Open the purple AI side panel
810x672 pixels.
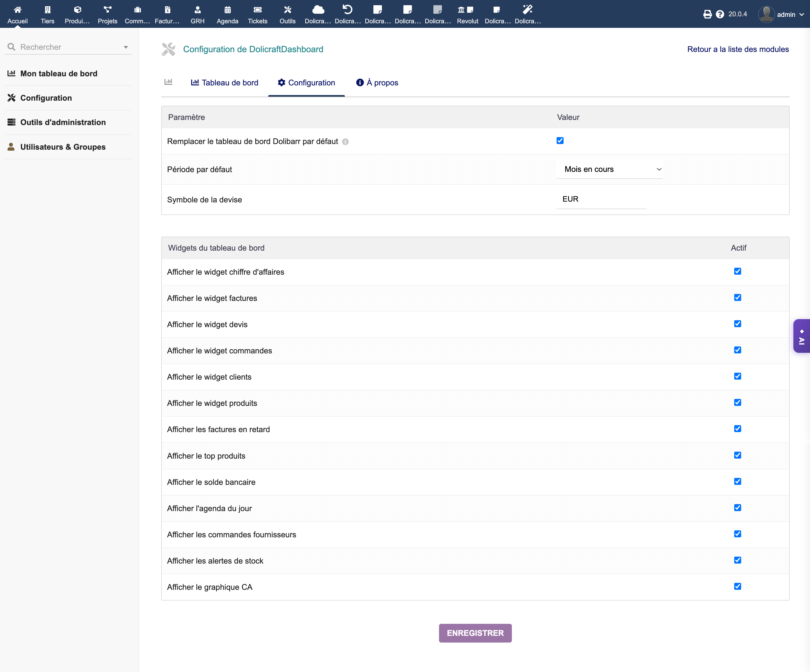click(x=801, y=336)
